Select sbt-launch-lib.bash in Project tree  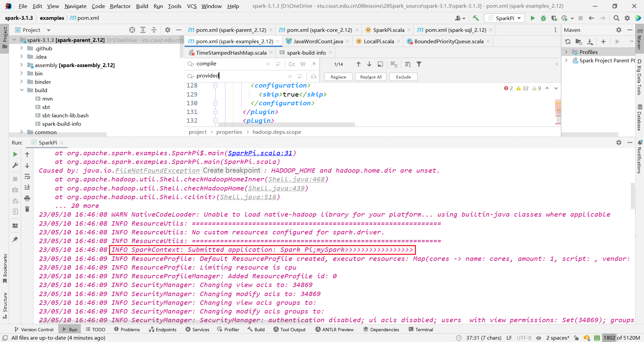pos(65,115)
